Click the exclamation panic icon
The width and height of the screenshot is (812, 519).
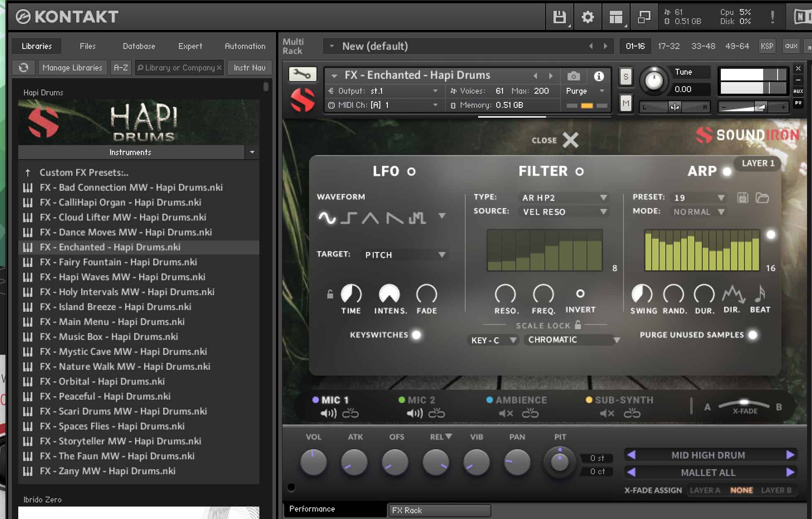(772, 17)
